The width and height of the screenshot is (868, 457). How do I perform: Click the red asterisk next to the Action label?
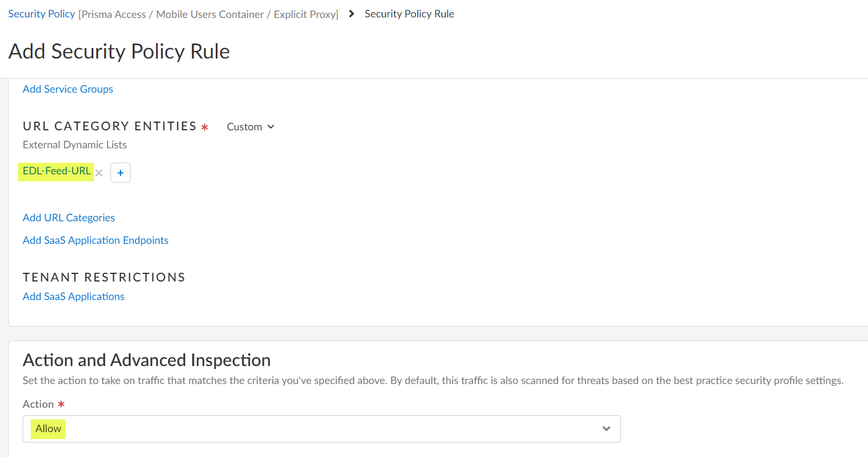click(x=60, y=404)
